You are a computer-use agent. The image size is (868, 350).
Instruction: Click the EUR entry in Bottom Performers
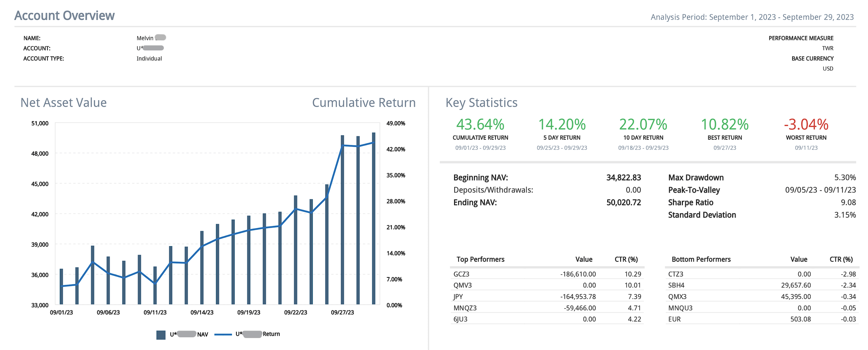[x=674, y=319]
